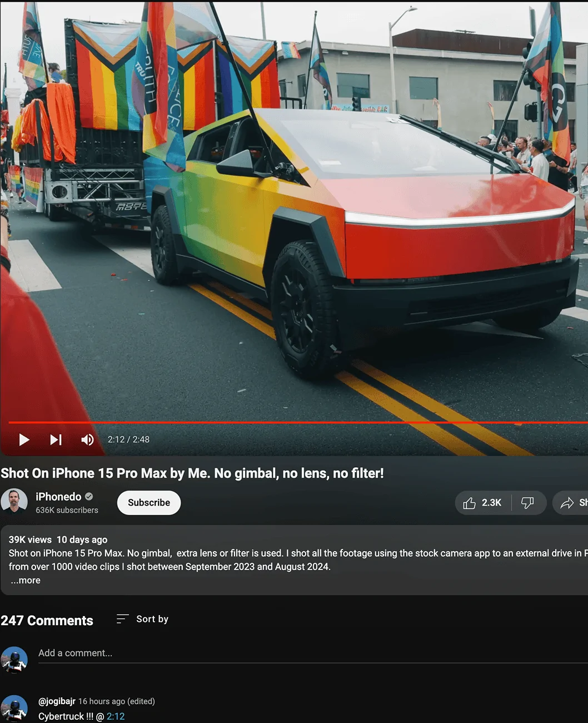
Task: Jump to the 2:12 timestamp in the comment
Action: [116, 716]
